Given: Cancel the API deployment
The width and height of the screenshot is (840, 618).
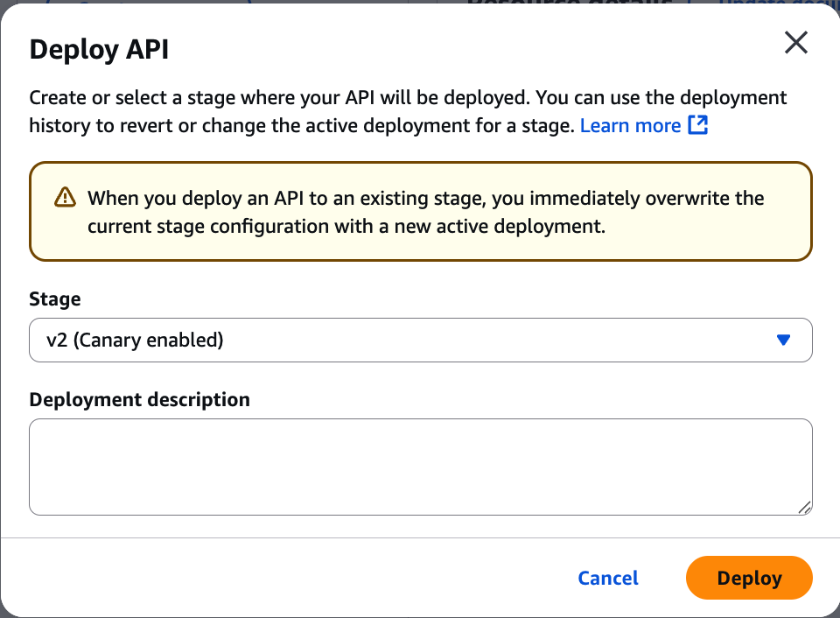Looking at the screenshot, I should click(x=607, y=578).
